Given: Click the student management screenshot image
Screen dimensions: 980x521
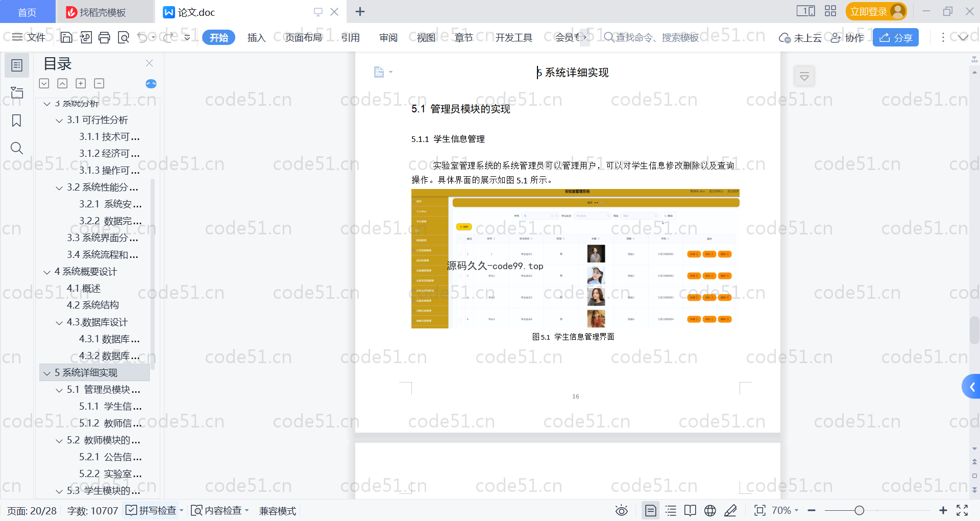Looking at the screenshot, I should pos(575,258).
